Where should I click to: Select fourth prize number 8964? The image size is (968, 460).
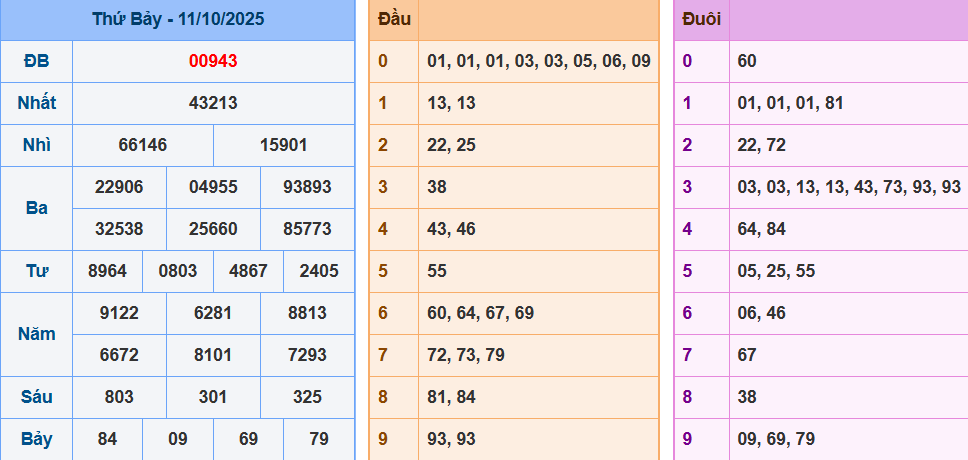point(107,271)
